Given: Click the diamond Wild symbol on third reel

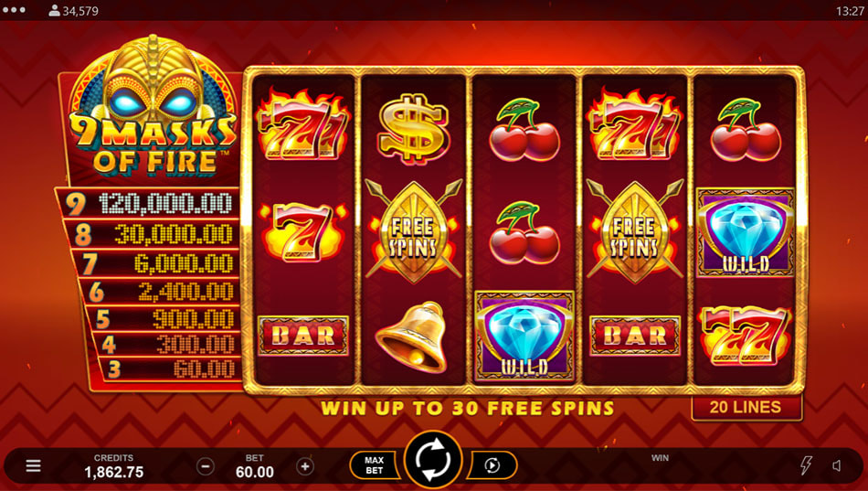Looking at the screenshot, I should pos(524,336).
